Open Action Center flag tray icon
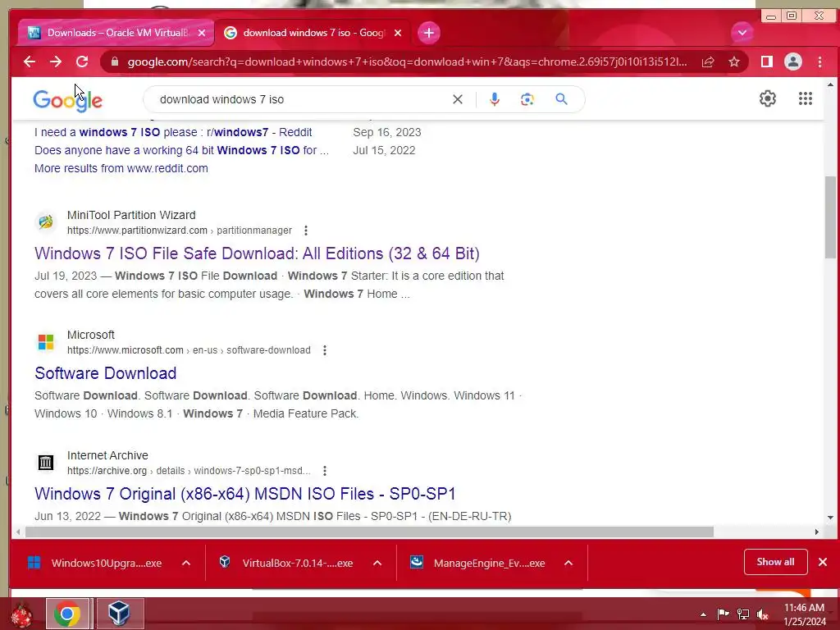This screenshot has height=630, width=840. tap(723, 614)
